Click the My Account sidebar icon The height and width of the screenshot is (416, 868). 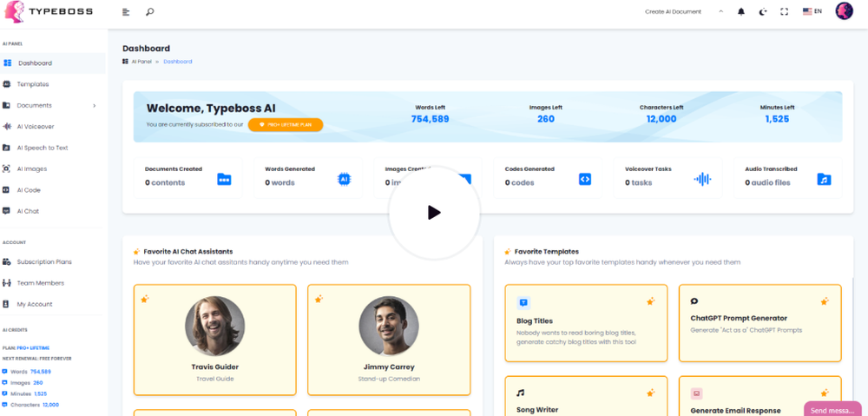[x=6, y=304]
